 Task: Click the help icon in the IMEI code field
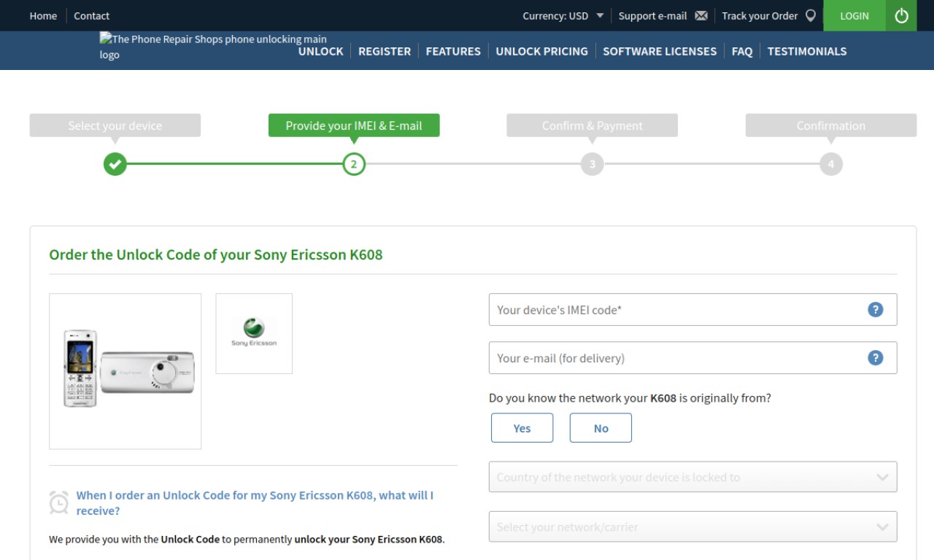pos(876,310)
